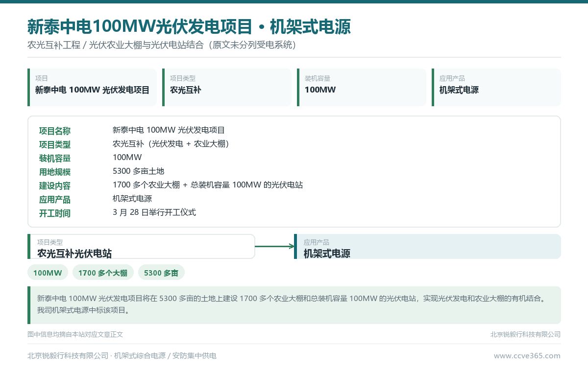Click the flow box 机架式电源 on the right
The image size is (588, 372).
(427, 246)
